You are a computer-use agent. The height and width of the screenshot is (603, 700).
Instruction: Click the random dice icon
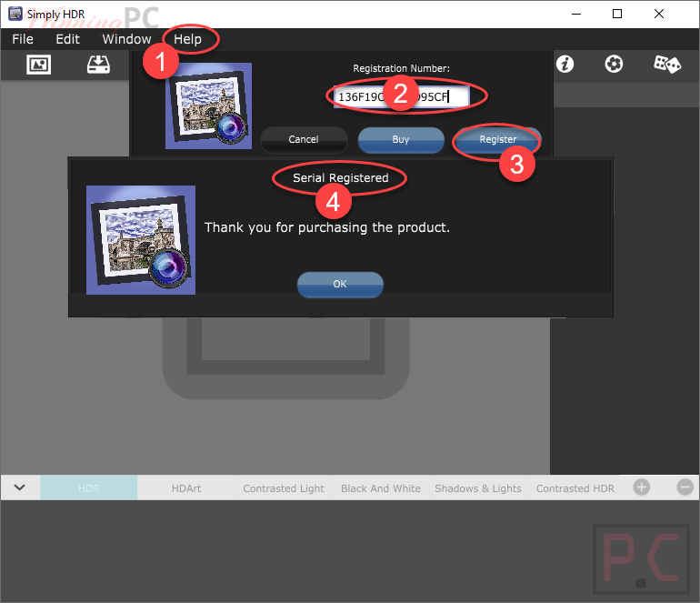point(667,65)
